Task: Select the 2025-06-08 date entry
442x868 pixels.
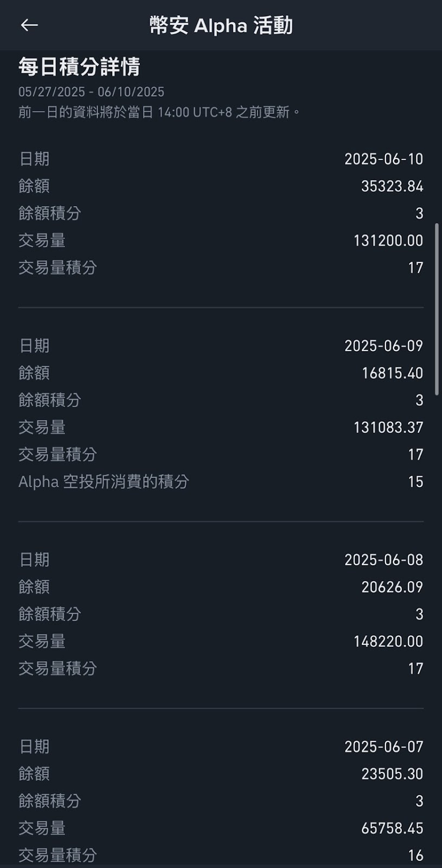Action: pyautogui.click(x=383, y=559)
